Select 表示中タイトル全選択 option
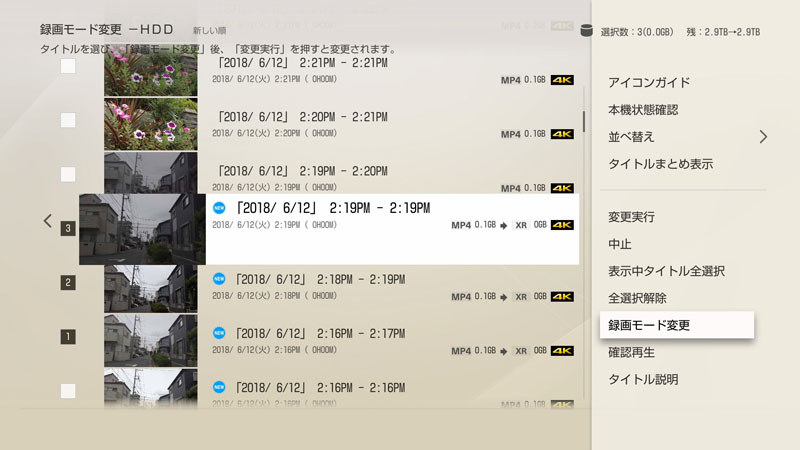 click(666, 271)
